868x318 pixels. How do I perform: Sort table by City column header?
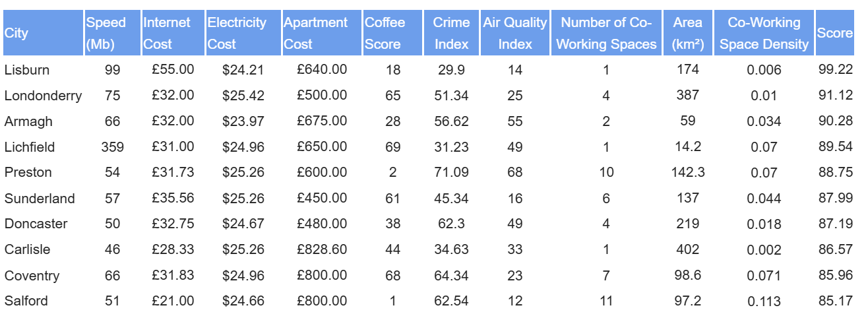(x=42, y=33)
